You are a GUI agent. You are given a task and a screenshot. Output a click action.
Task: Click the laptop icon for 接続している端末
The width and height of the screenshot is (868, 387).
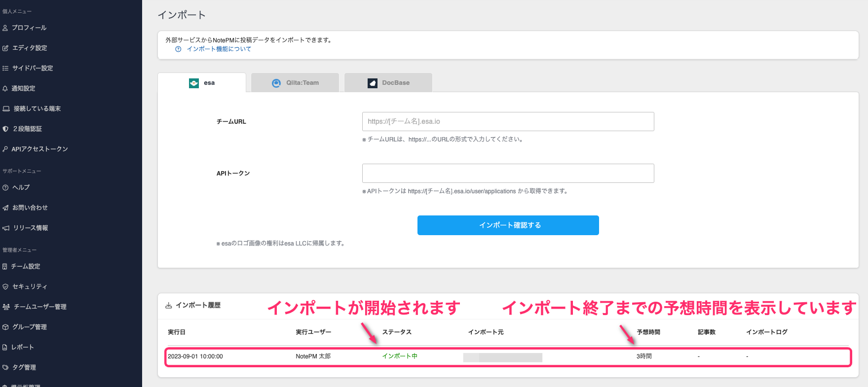pos(6,109)
